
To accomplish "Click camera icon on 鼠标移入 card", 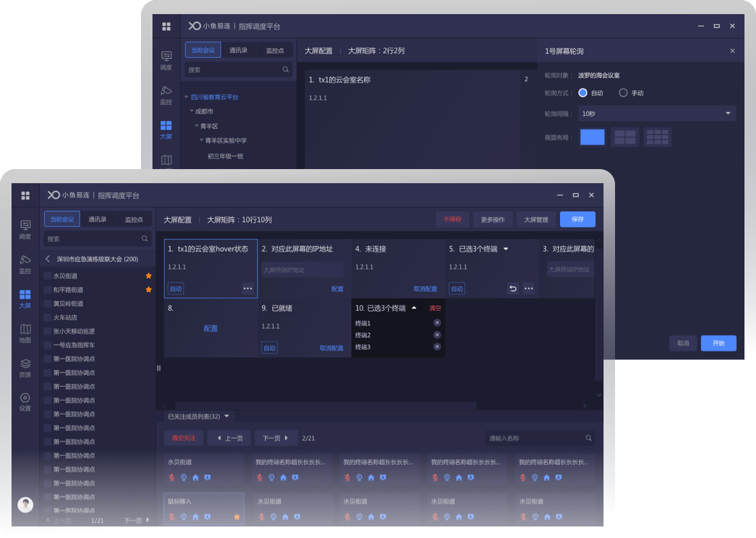I will coord(184,517).
